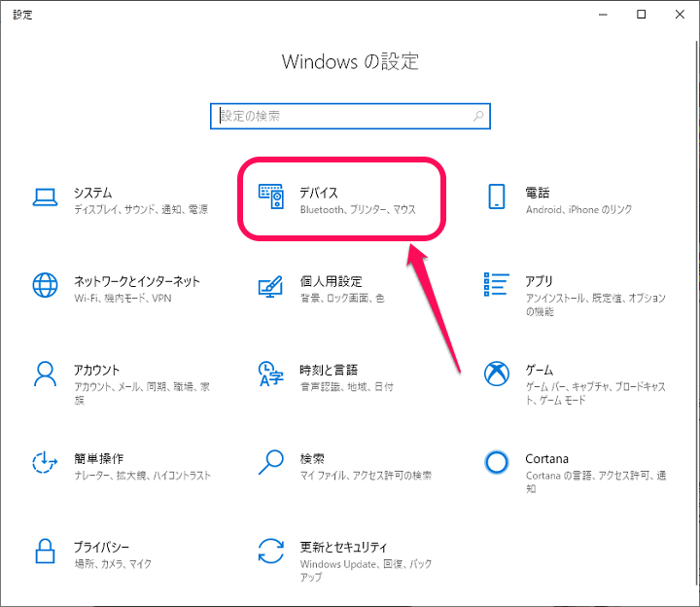This screenshot has height=607, width=700.
Task: Click the 時刻と言語 clock icon
Action: (270, 374)
